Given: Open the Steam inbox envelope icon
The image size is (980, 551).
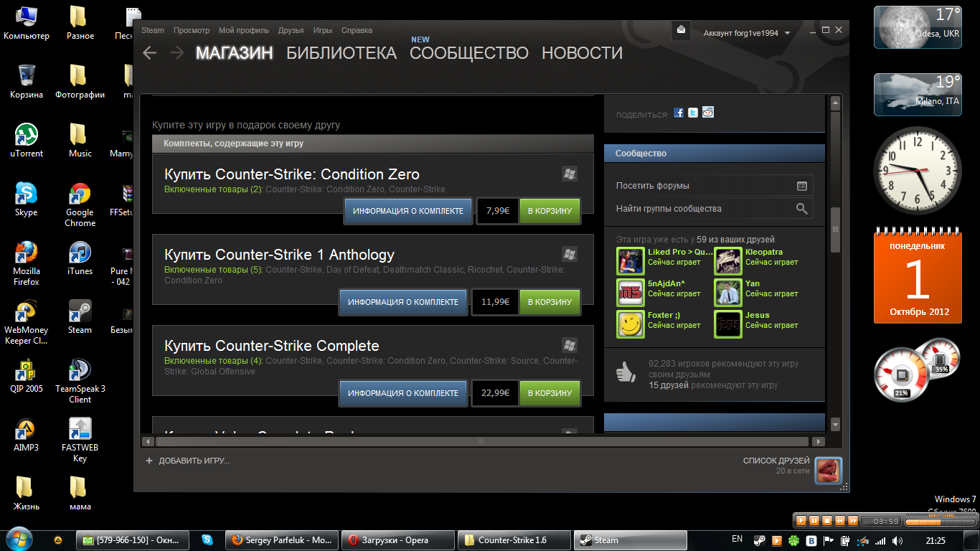Looking at the screenshot, I should [x=681, y=30].
